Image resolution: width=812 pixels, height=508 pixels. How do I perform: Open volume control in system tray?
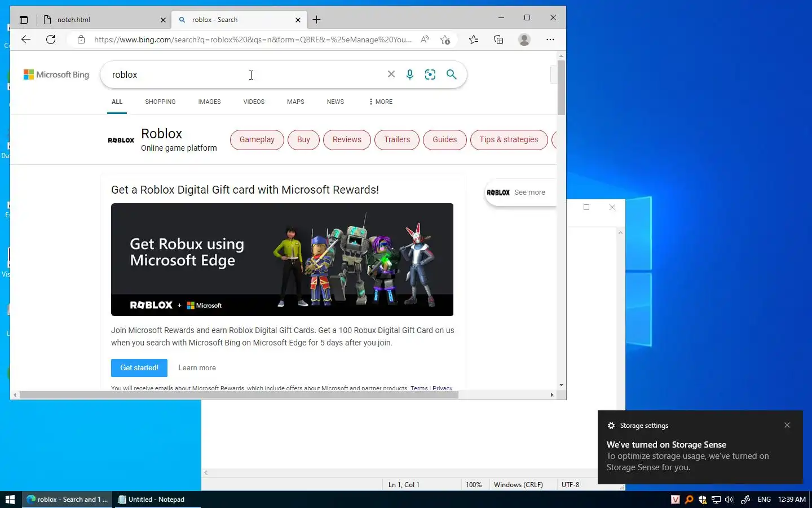(729, 500)
